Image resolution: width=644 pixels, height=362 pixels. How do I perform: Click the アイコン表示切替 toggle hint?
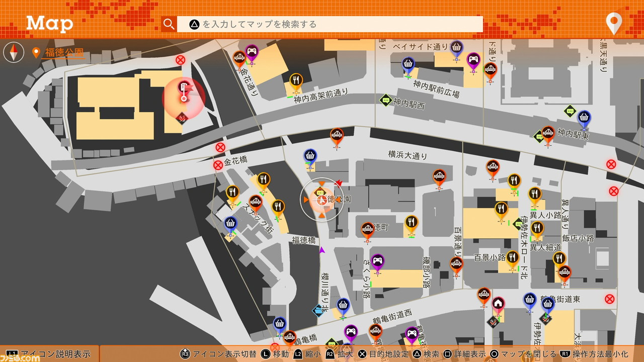click(218, 354)
